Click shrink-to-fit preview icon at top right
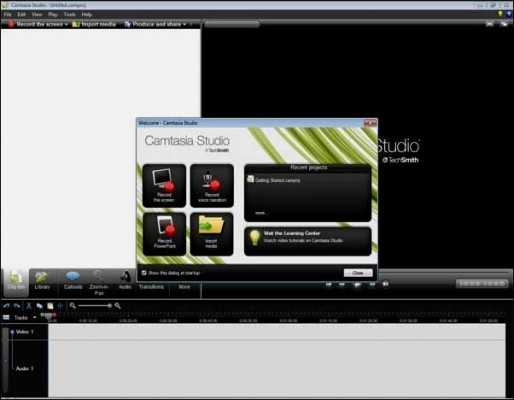 pos(489,24)
